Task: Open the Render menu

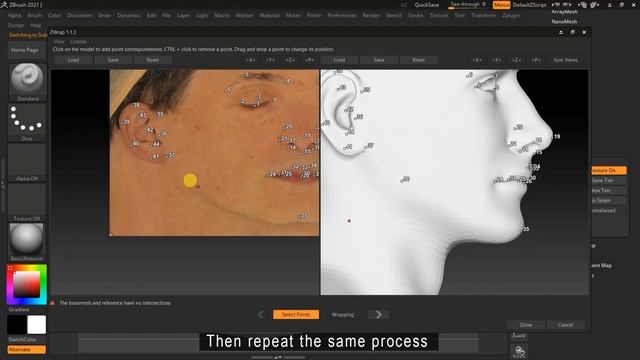Action: 371,16
